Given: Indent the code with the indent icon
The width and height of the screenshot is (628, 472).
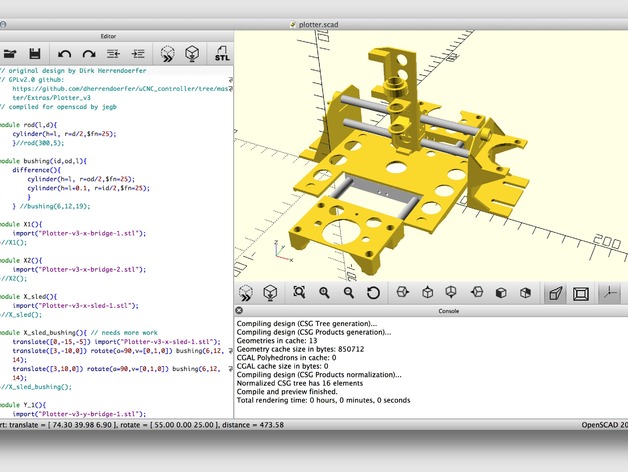Looking at the screenshot, I should coord(138,53).
